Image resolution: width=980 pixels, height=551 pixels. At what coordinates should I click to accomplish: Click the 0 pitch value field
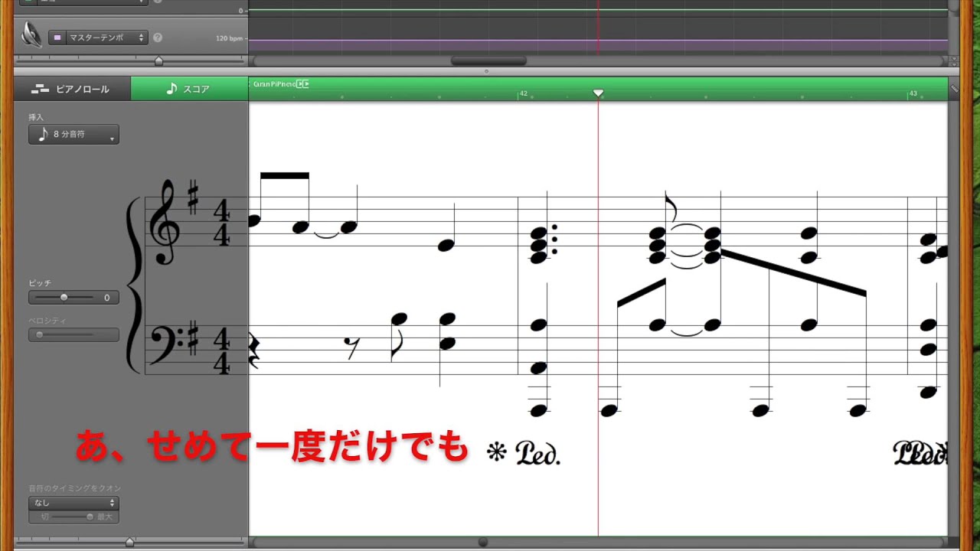[x=106, y=298]
